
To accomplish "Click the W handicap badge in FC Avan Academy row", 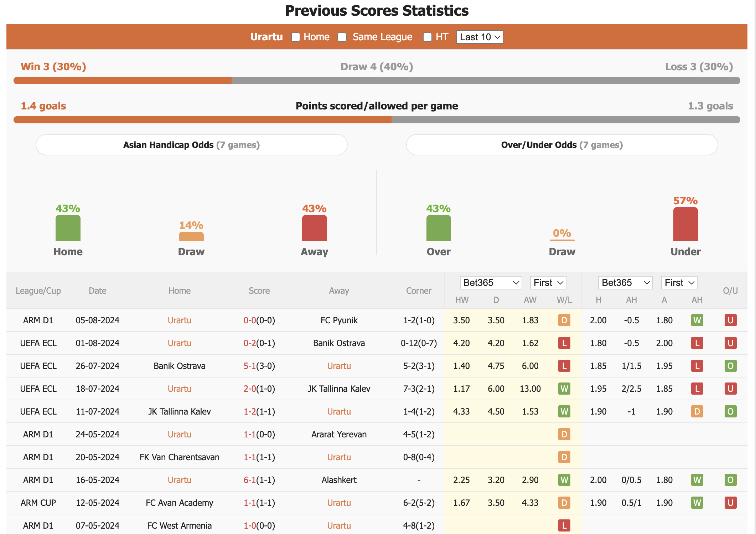I will (x=697, y=503).
